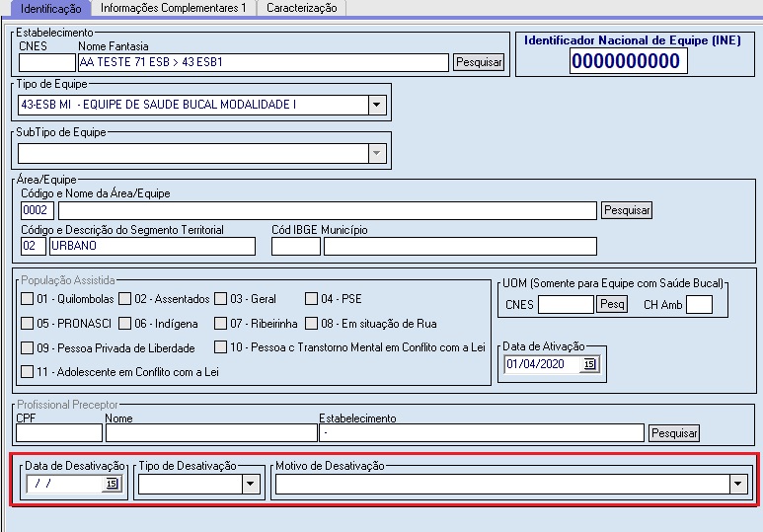This screenshot has height=532, width=763.
Task: Click Pesquisar button next to Nome Fantasia
Action: coord(479,62)
